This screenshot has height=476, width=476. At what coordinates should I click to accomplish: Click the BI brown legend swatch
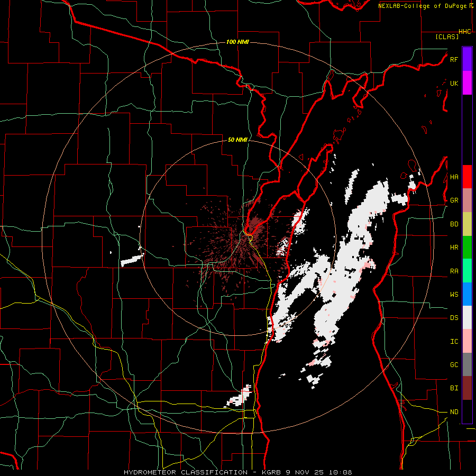[x=467, y=388]
